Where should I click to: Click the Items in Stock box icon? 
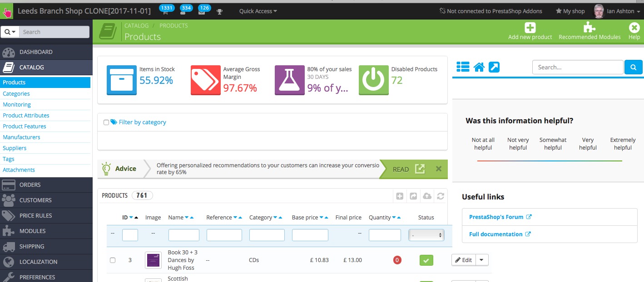(x=121, y=80)
